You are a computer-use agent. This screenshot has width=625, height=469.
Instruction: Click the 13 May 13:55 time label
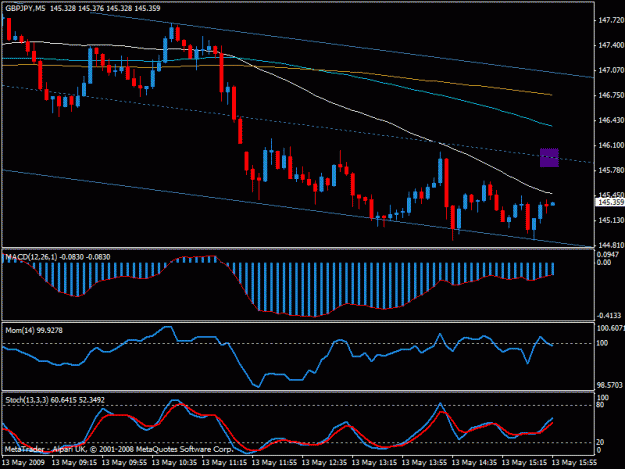[424, 463]
